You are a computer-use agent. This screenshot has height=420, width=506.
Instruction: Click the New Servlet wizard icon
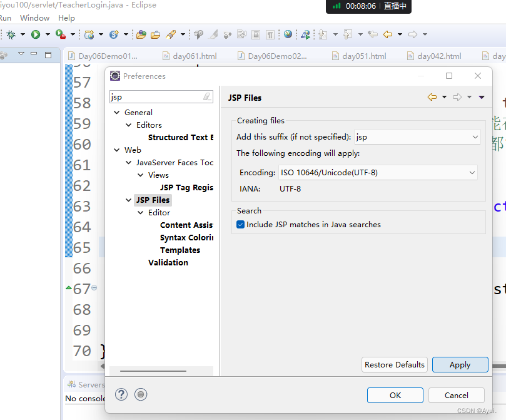pyautogui.click(x=114, y=34)
